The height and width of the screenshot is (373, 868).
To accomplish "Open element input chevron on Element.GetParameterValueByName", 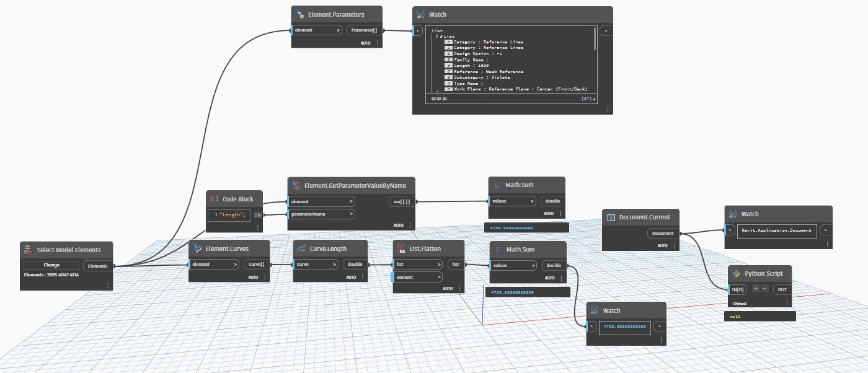I will [x=351, y=201].
